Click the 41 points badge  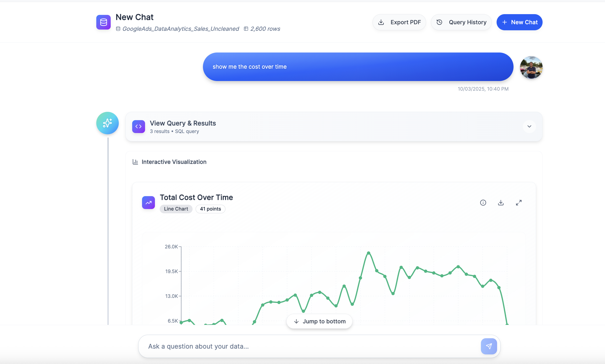[210, 209]
